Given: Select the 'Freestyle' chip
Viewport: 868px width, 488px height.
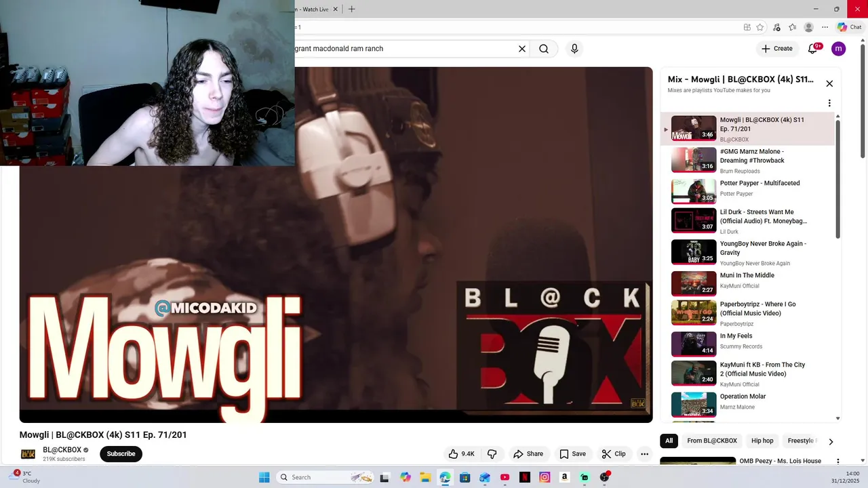Looking at the screenshot, I should point(801,441).
